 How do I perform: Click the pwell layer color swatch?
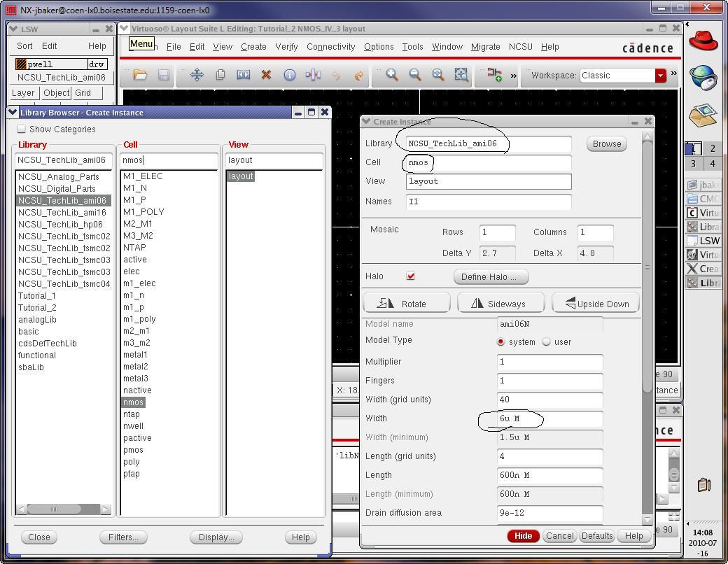[x=21, y=64]
